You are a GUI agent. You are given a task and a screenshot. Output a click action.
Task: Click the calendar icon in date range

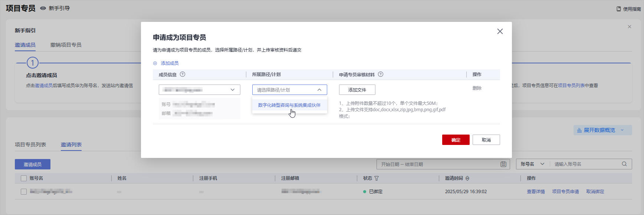pos(503,164)
